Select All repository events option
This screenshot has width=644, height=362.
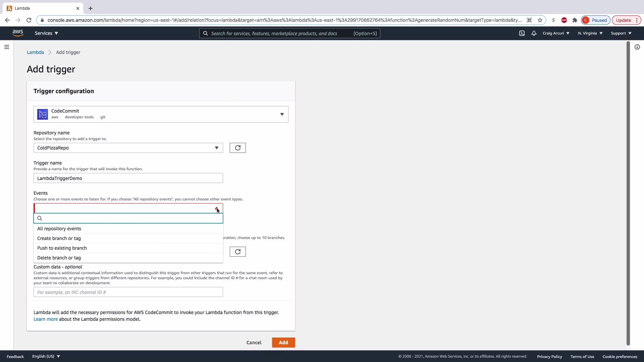click(59, 229)
